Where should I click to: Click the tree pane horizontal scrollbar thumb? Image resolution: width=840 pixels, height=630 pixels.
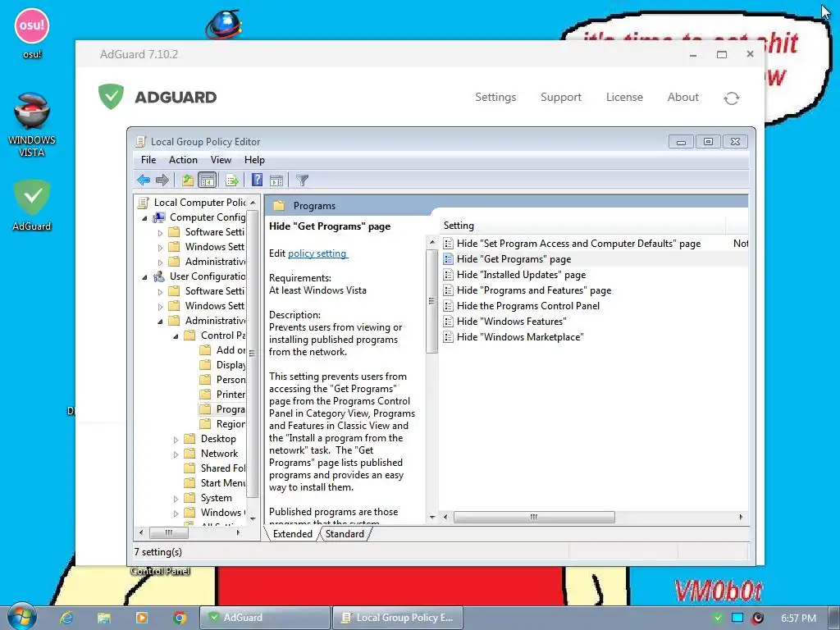[x=169, y=532]
